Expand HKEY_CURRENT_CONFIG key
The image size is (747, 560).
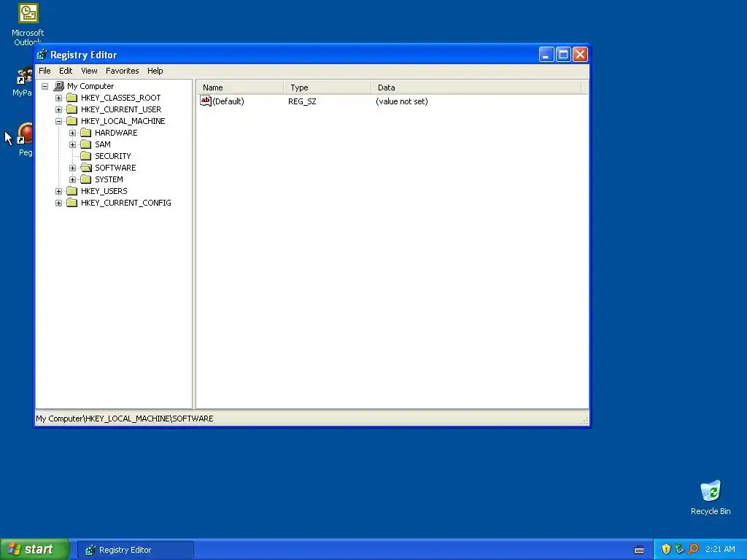(58, 203)
